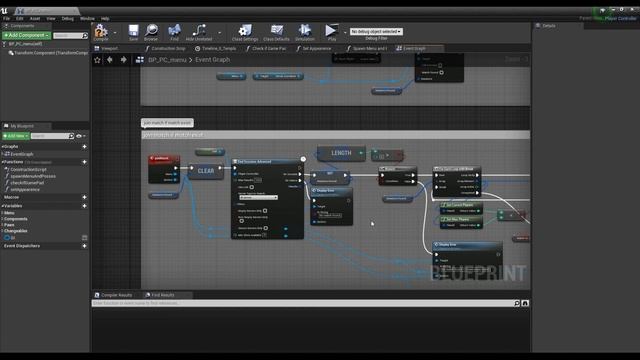Toggle Secure Servers Only checkbox
640x360 pixels.
click(266, 228)
